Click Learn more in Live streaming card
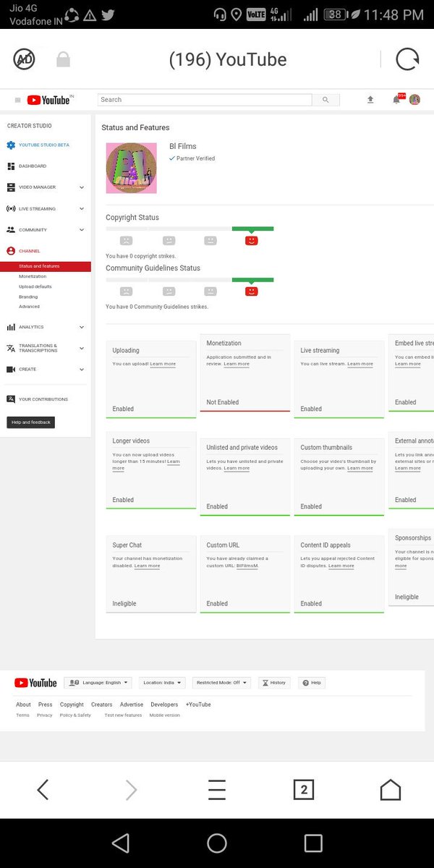This screenshot has height=868, width=434. coord(360,364)
